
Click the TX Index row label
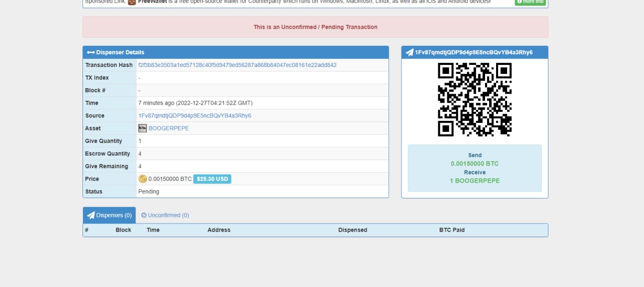(97, 78)
